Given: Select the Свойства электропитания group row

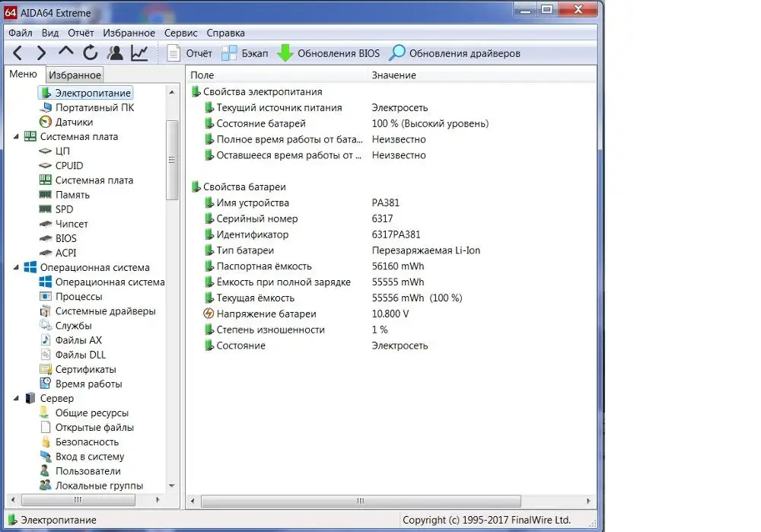Looking at the screenshot, I should point(256,92).
